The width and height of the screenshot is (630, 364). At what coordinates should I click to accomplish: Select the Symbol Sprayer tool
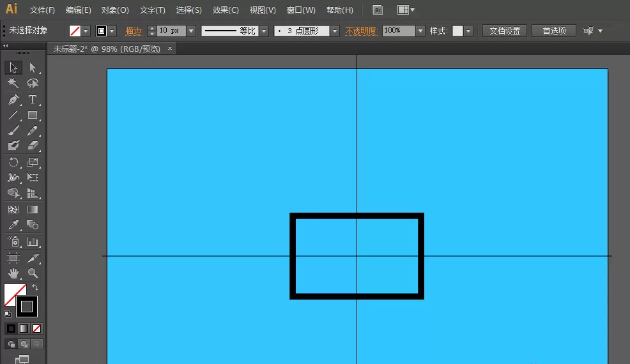point(13,241)
